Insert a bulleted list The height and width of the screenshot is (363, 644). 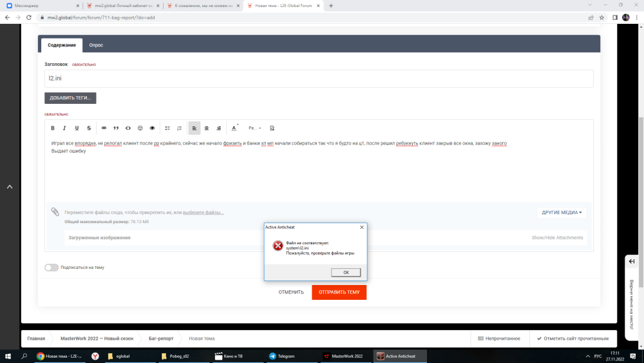coord(167,128)
